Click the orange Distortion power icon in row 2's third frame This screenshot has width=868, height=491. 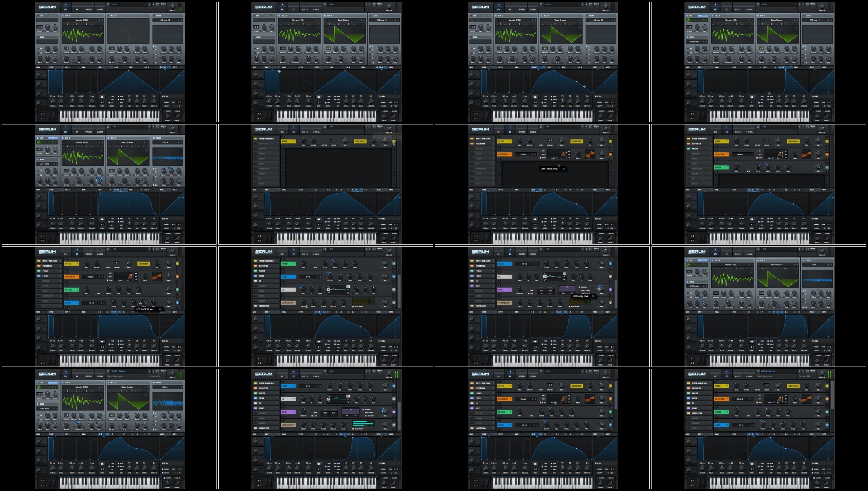611,154
